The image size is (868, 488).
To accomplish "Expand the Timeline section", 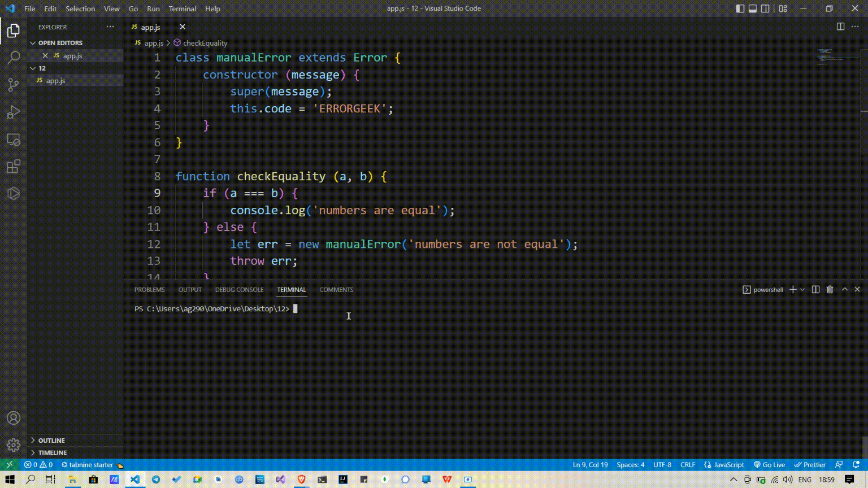I will (x=53, y=452).
